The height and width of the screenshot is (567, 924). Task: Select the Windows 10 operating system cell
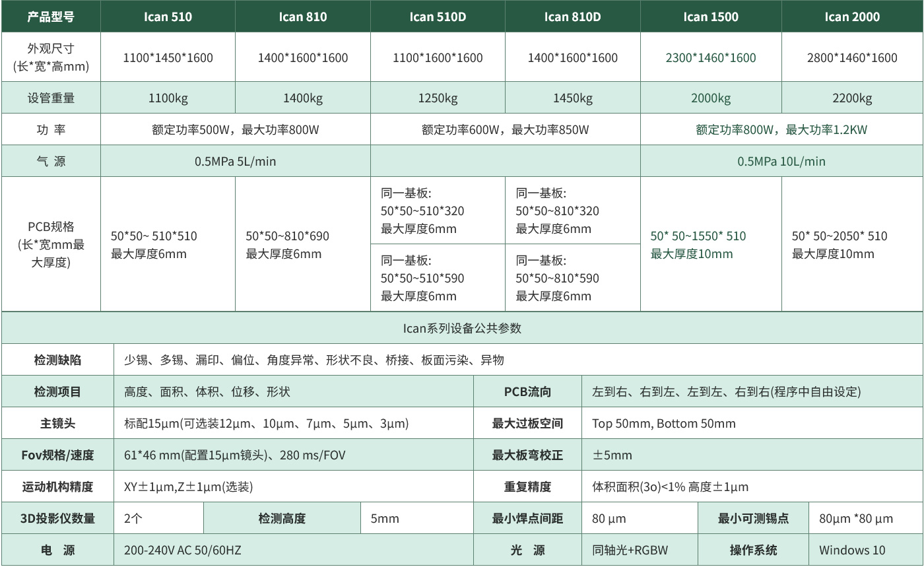[852, 550]
